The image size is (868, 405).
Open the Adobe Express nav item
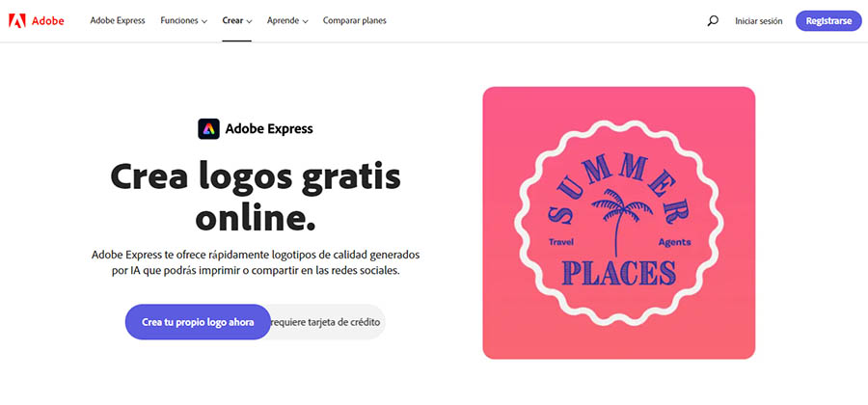[x=118, y=20]
